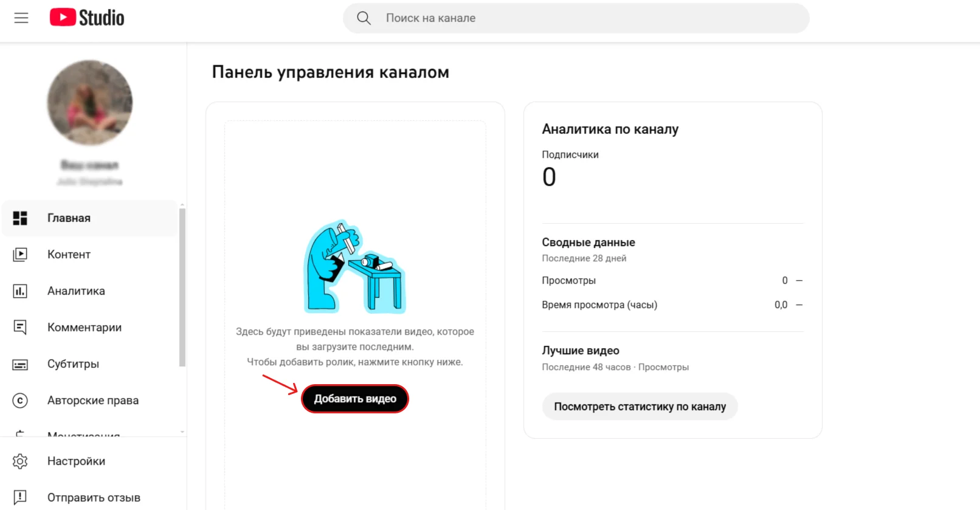
Task: Click the search magnifier icon
Action: 364,18
